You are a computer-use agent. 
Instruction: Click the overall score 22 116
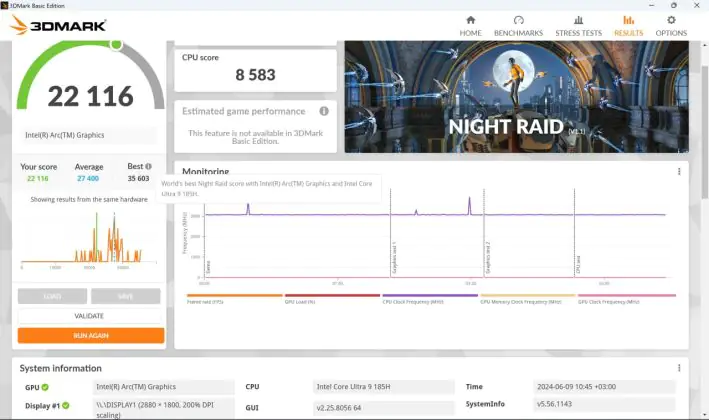pyautogui.click(x=90, y=96)
